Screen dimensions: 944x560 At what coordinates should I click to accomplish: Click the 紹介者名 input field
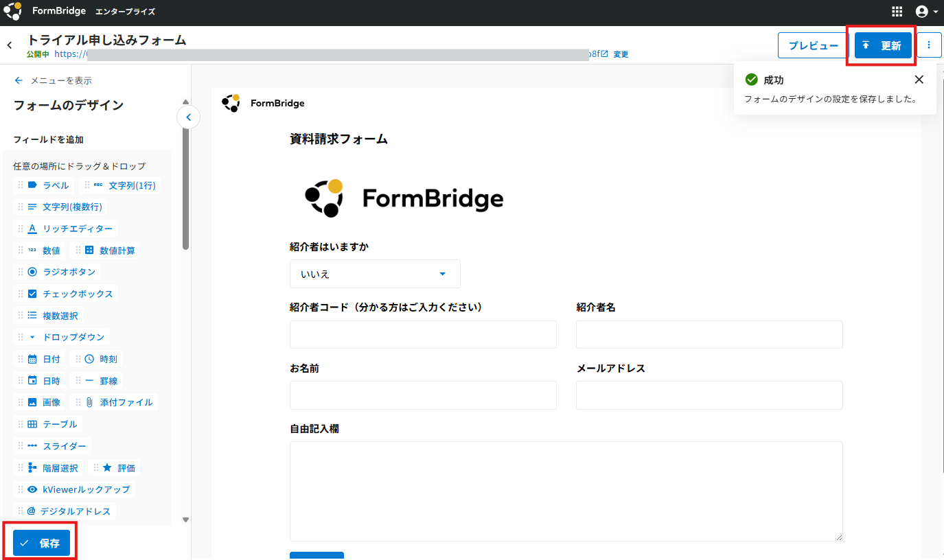(709, 335)
